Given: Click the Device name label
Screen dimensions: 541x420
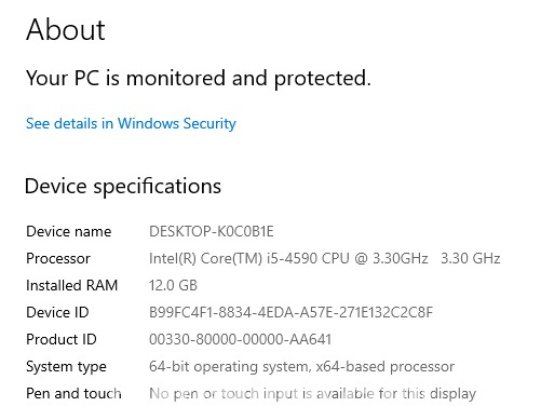Looking at the screenshot, I should pyautogui.click(x=69, y=231).
